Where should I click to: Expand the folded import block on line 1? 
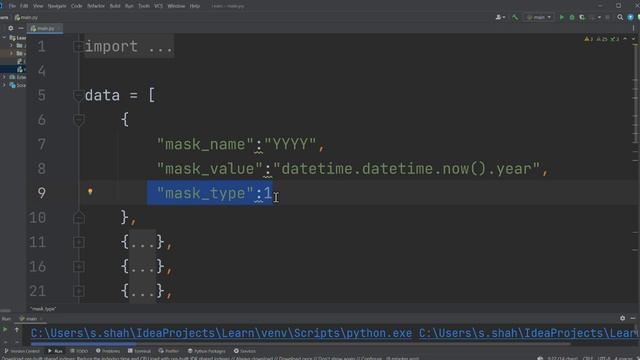tap(79, 47)
